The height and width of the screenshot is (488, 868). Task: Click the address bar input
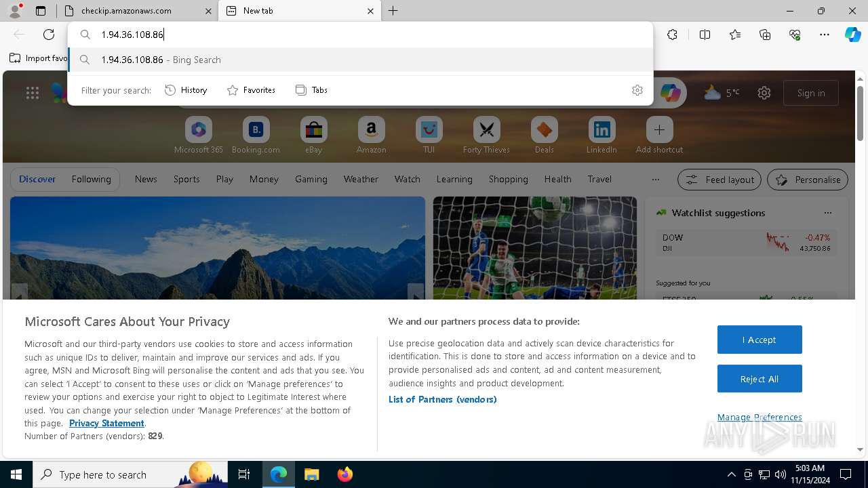pos(360,35)
